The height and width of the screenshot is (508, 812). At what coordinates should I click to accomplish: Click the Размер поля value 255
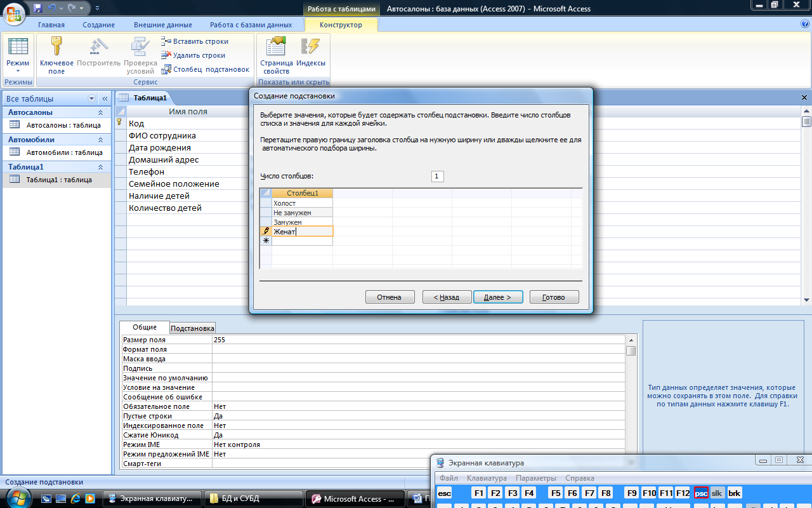click(419, 340)
